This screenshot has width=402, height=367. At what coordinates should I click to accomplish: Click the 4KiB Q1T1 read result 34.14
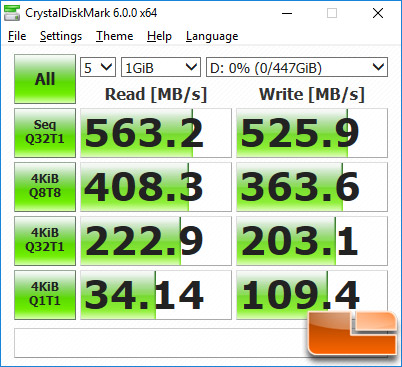pos(156,295)
